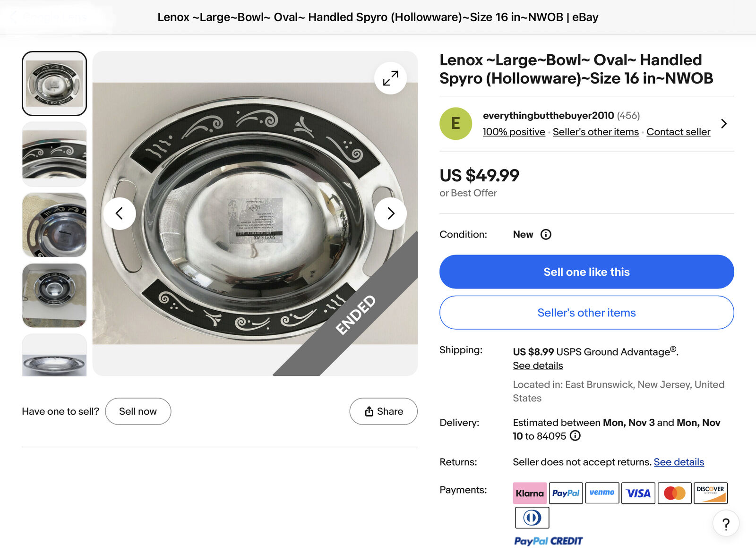Share this listing
The height and width of the screenshot is (553, 756).
point(383,411)
